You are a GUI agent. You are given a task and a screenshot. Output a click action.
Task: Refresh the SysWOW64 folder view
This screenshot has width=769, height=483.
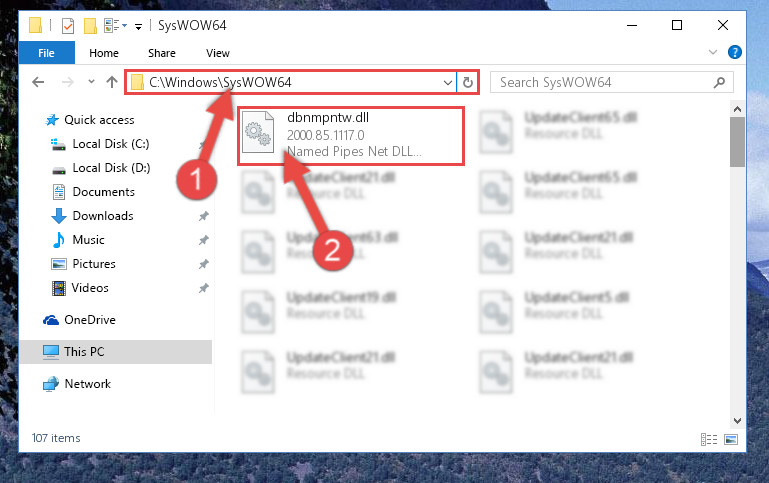(x=468, y=82)
